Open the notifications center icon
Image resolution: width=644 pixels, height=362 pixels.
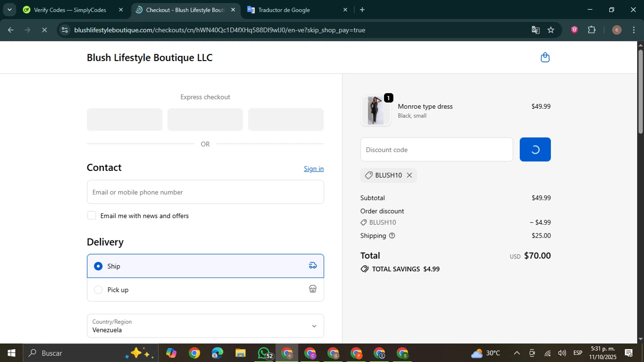[629, 353]
